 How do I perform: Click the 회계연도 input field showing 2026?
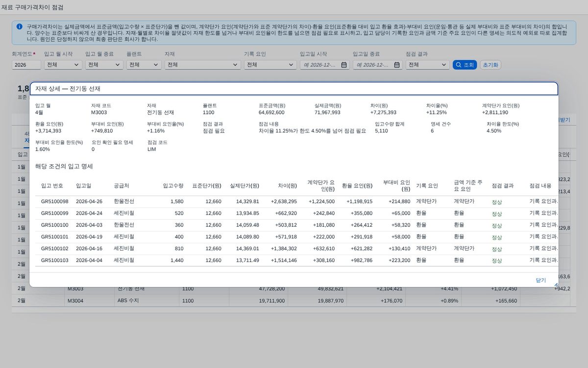26,65
